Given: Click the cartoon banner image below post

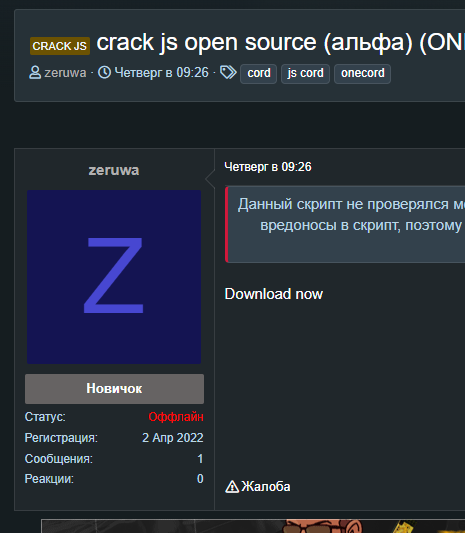Looking at the screenshot, I should tap(253, 526).
